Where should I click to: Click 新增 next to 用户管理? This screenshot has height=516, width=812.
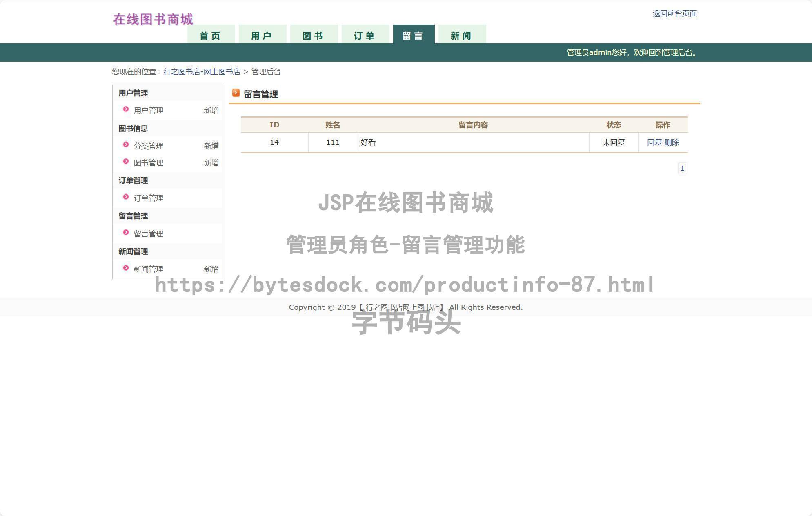pyautogui.click(x=211, y=111)
